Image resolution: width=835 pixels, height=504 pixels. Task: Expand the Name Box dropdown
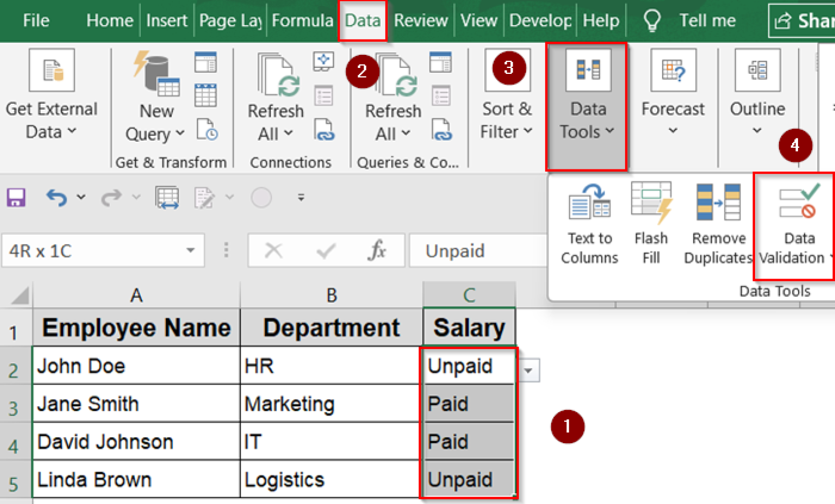tap(190, 250)
